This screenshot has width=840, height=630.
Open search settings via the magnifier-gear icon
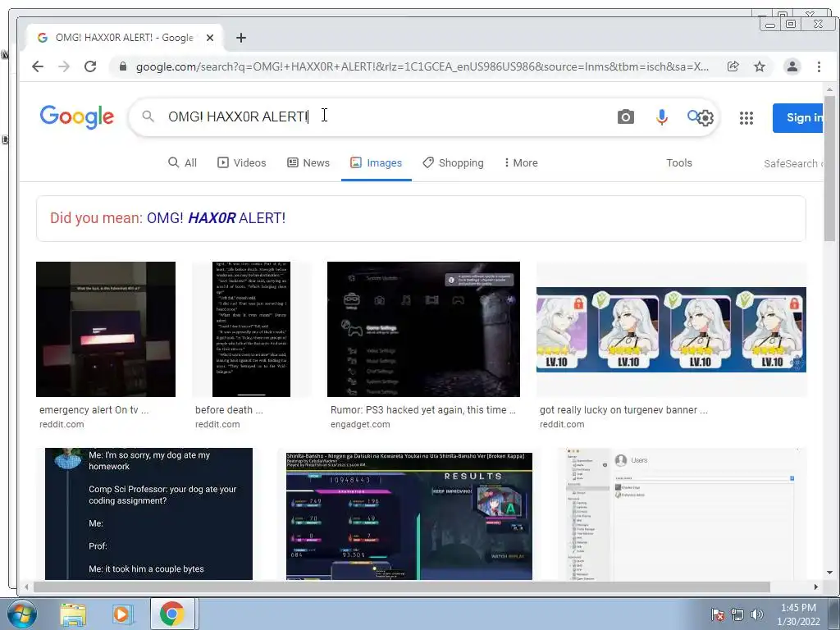pyautogui.click(x=701, y=116)
